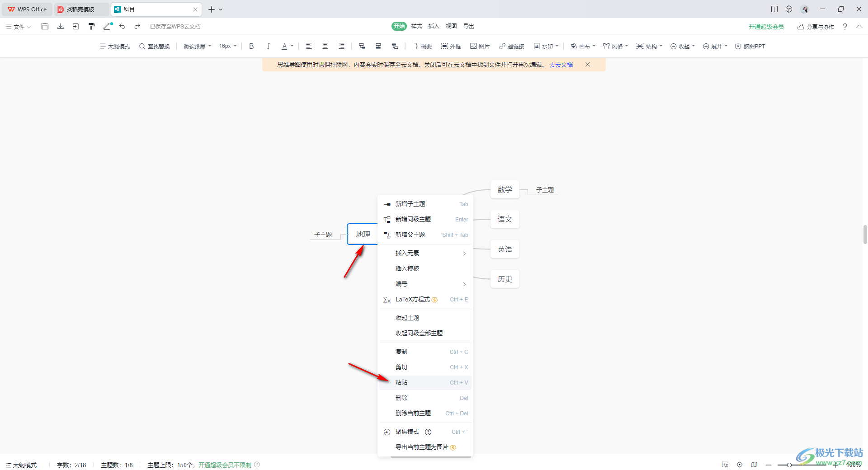The width and height of the screenshot is (868, 470).
Task: Click the save icon in top toolbar
Action: tap(45, 27)
